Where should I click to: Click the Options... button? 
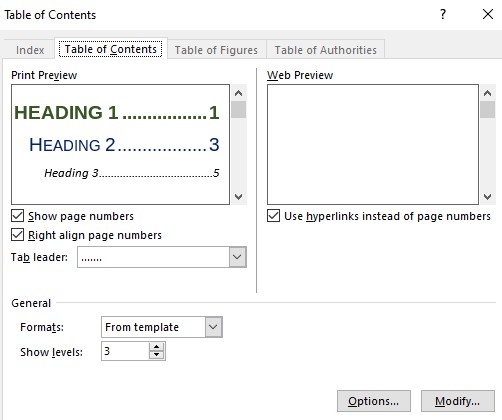[x=374, y=401]
